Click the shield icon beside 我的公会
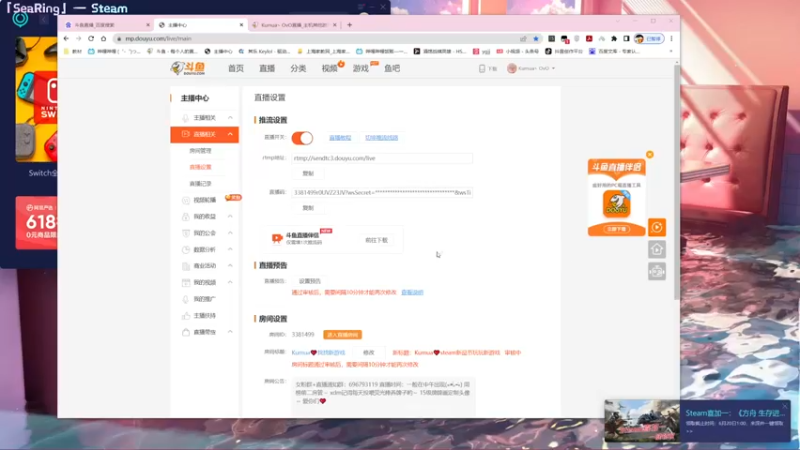This screenshot has width=800, height=450. click(x=186, y=233)
